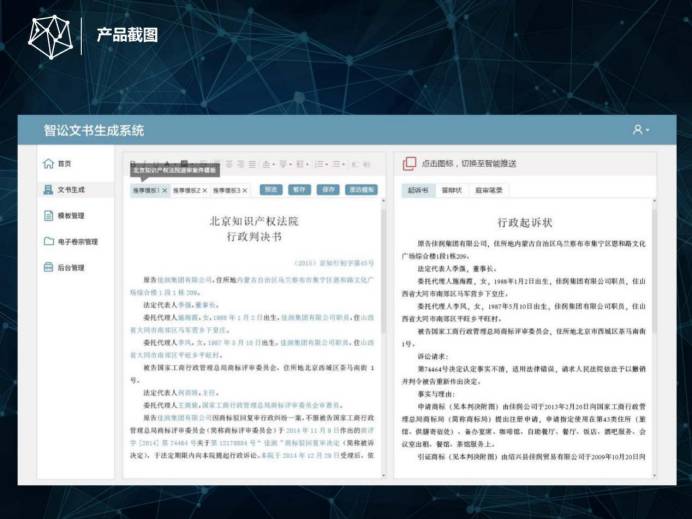Click the 后台管理 sidebar icon
The width and height of the screenshot is (692, 519).
tap(48, 267)
